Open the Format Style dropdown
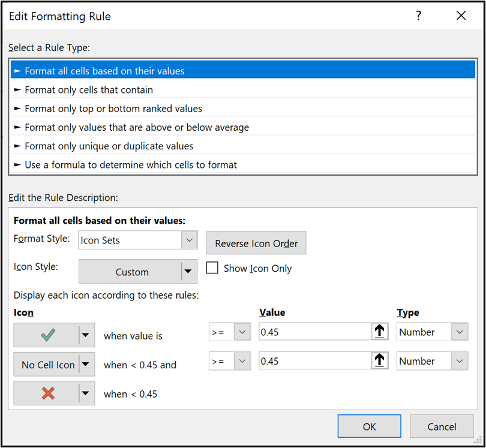 (189, 239)
